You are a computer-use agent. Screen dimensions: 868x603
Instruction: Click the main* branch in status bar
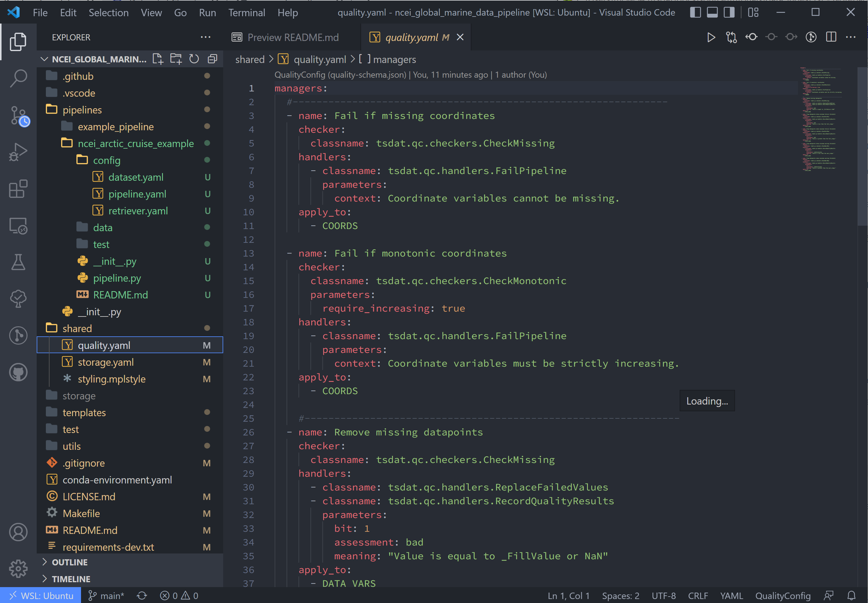[x=106, y=595]
